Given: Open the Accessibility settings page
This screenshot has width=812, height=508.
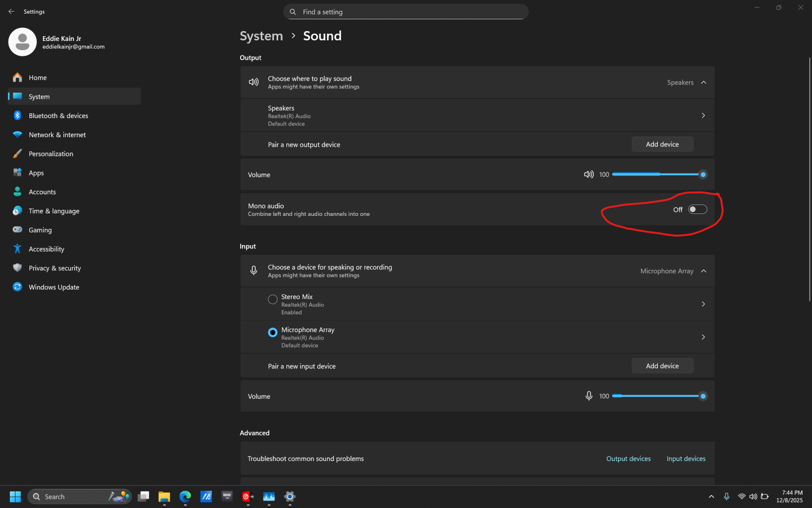Looking at the screenshot, I should coord(47,249).
